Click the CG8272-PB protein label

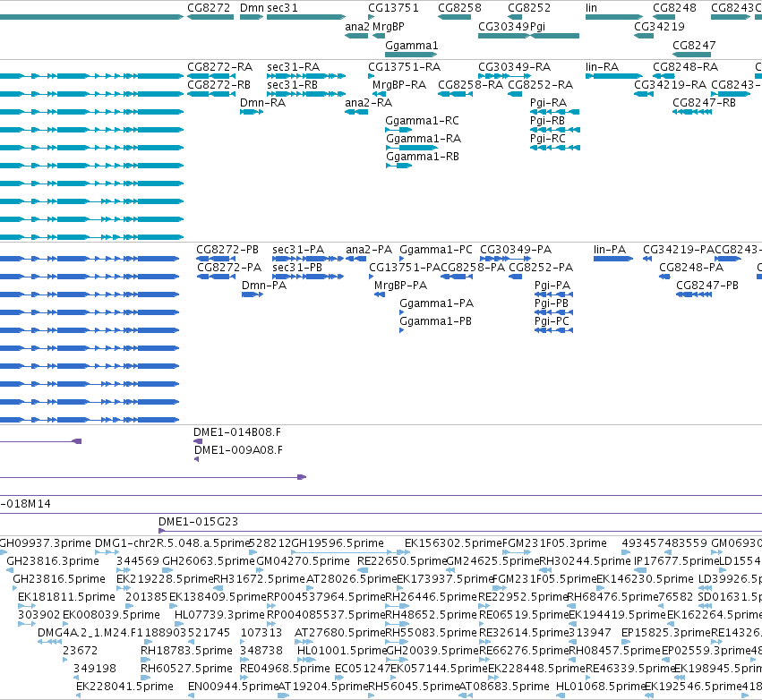pos(227,250)
